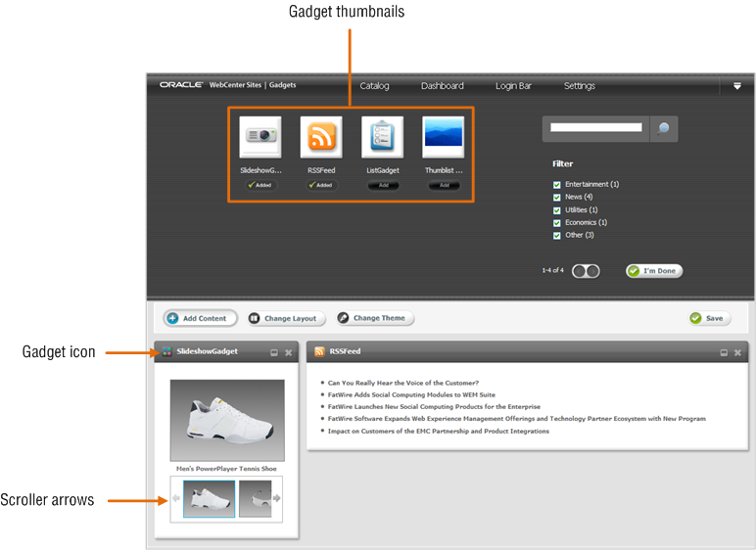Screen dimensions: 756x550
Task: Go to previous catalog page arrow
Action: [x=580, y=271]
